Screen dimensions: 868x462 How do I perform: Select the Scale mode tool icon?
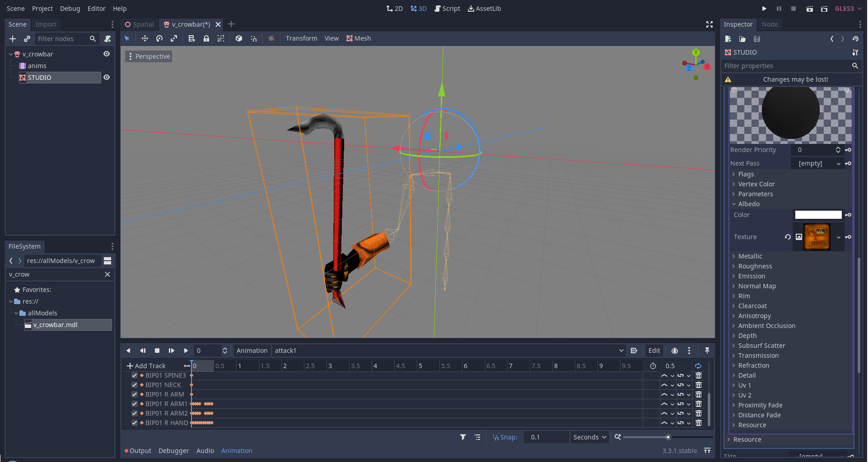click(x=174, y=38)
